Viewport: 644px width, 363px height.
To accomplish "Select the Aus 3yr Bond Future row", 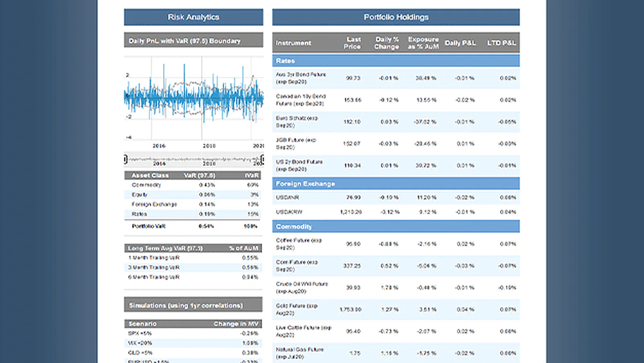I will tap(396, 78).
